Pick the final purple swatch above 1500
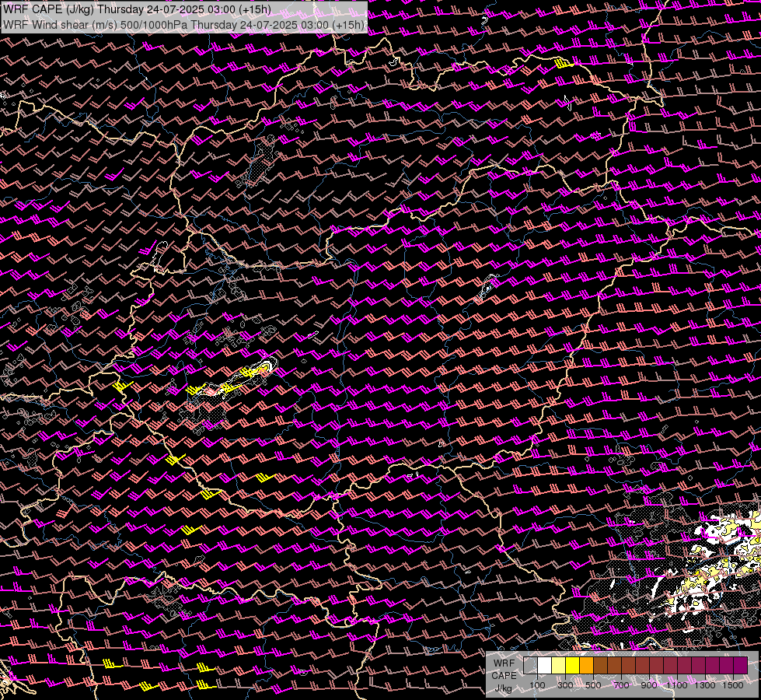The image size is (761, 700). click(x=740, y=666)
